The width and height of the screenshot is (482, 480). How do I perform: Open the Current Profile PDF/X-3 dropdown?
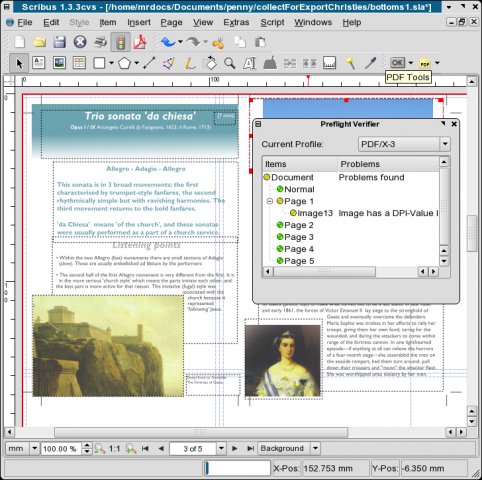[404, 144]
